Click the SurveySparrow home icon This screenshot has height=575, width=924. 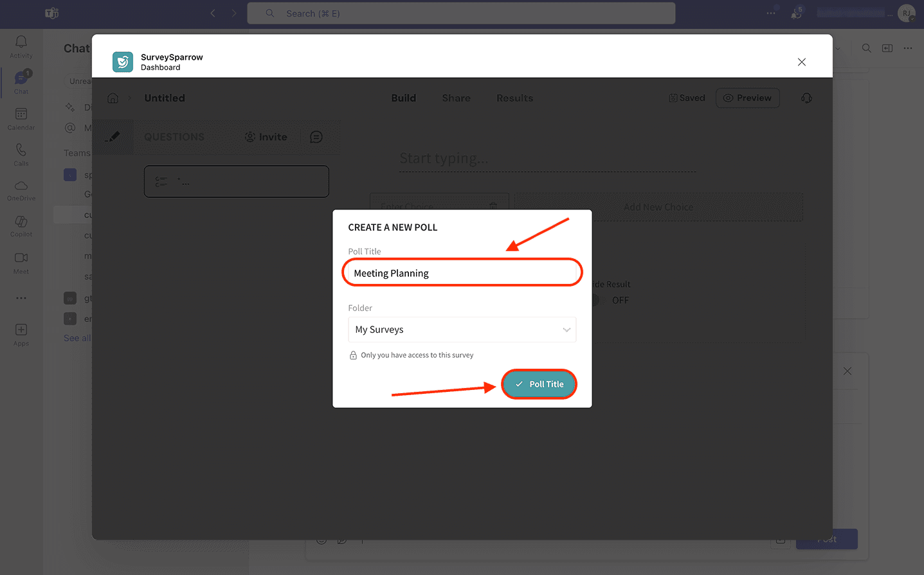(x=113, y=98)
